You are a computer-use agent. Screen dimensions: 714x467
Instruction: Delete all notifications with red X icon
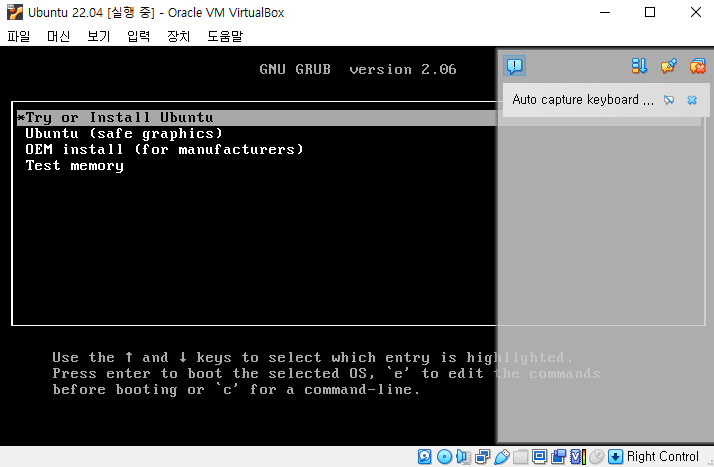pyautogui.click(x=697, y=66)
